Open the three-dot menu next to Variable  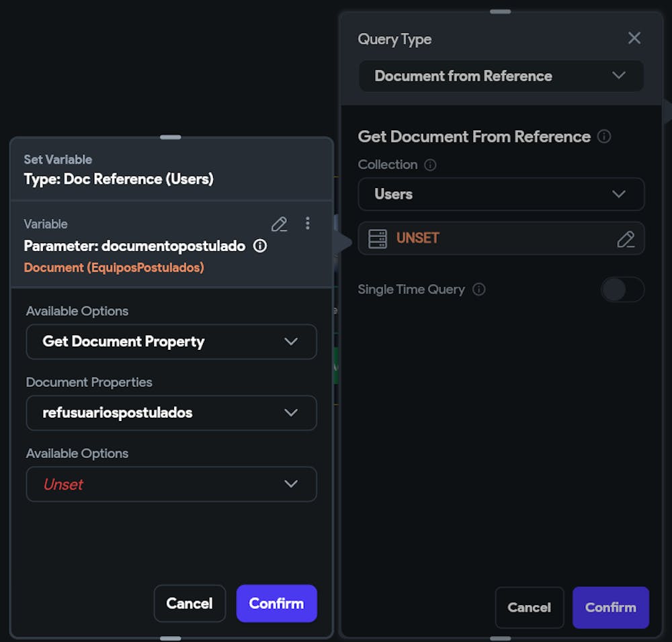[x=308, y=224]
